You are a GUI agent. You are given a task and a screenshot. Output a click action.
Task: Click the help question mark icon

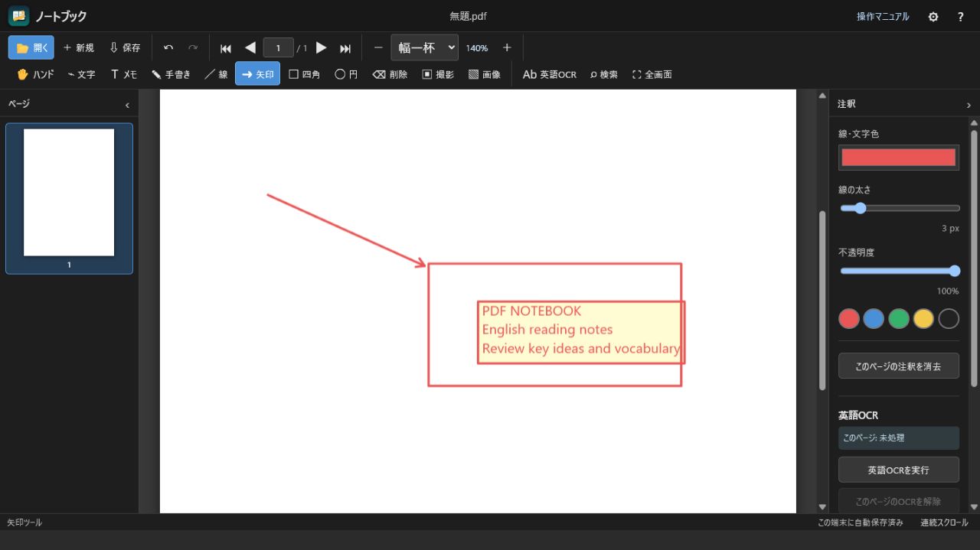click(x=960, y=16)
